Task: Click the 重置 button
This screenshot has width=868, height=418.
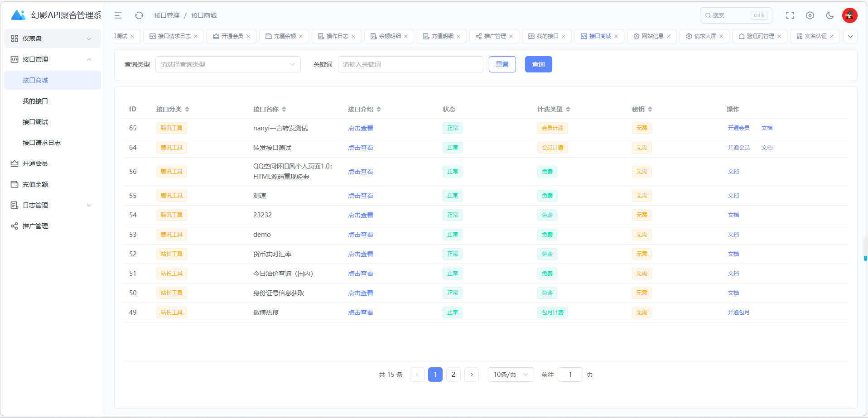Action: click(x=502, y=64)
